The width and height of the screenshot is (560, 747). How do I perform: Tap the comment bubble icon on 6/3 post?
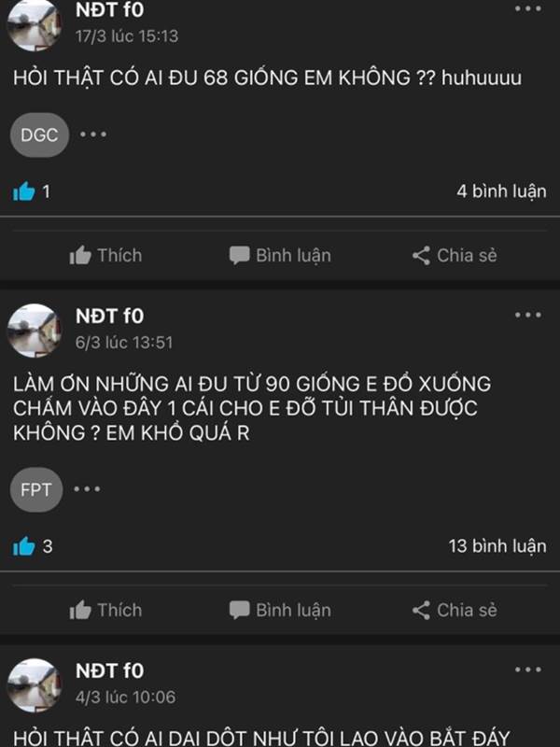pyautogui.click(x=239, y=610)
